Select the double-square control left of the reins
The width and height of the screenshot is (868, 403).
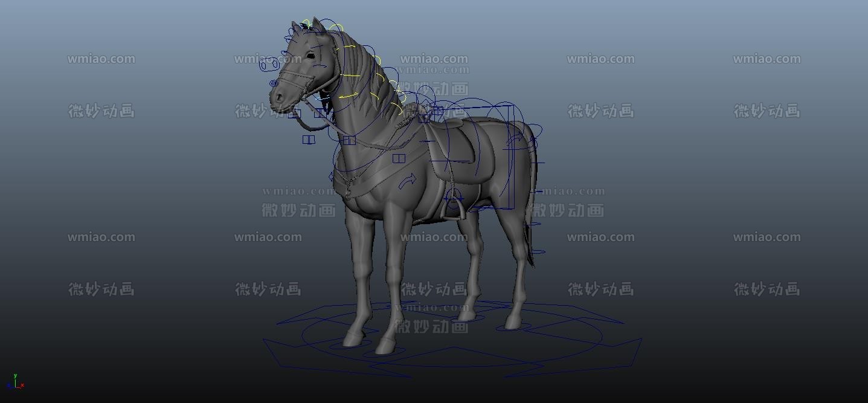coord(309,140)
